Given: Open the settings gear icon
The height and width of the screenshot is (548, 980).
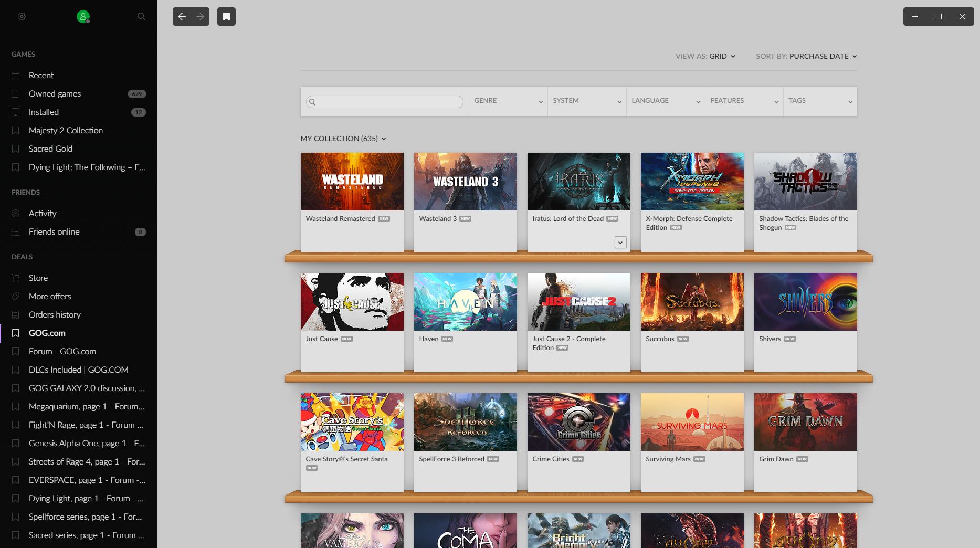Looking at the screenshot, I should click(22, 17).
